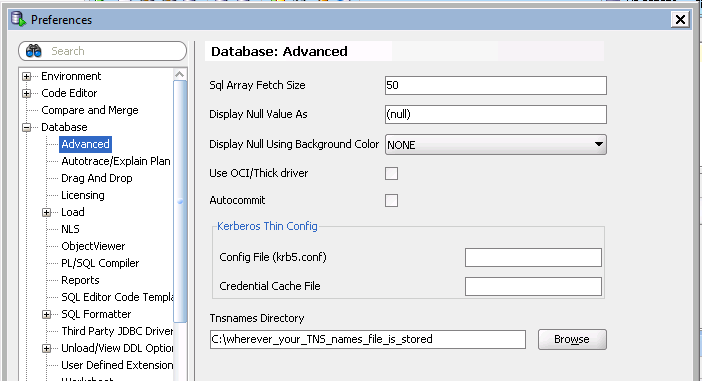The image size is (702, 381).
Task: Enable Use OCI/Thick driver checkbox
Action: click(391, 173)
